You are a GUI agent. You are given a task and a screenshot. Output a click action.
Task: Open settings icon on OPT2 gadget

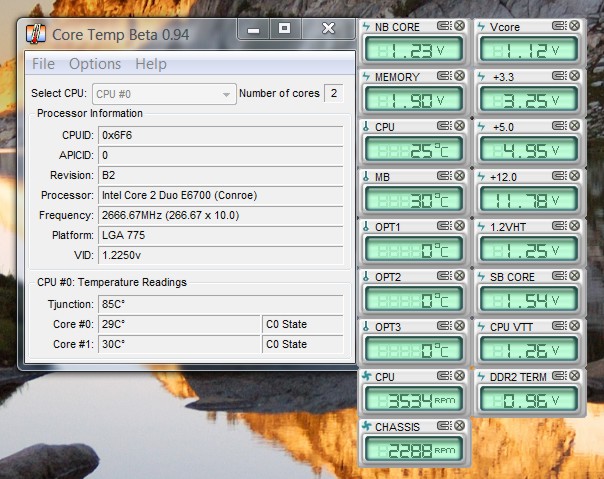pyautogui.click(x=445, y=276)
